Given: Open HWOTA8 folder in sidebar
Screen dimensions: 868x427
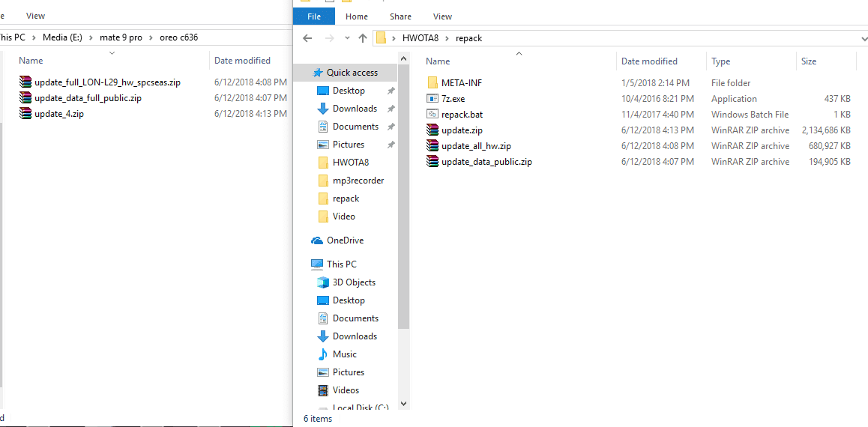Looking at the screenshot, I should (x=350, y=162).
